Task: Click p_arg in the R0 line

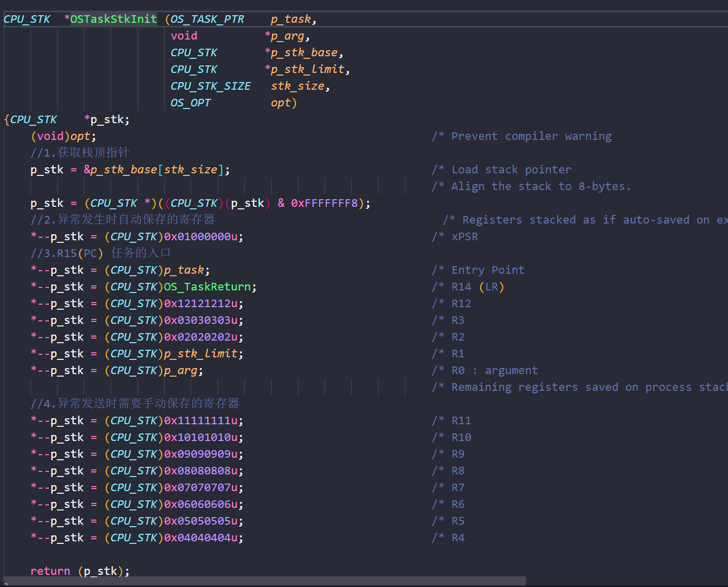Action: [x=180, y=371]
